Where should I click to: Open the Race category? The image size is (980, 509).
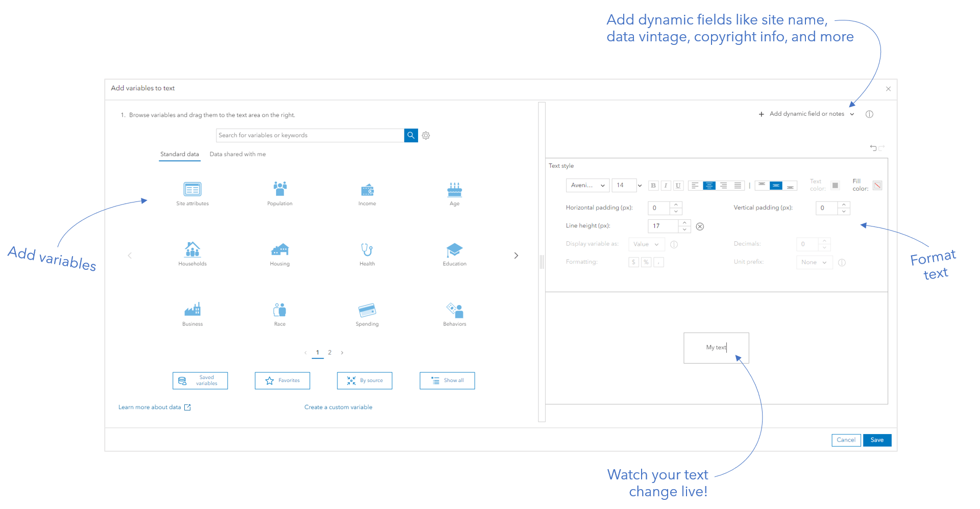click(280, 314)
